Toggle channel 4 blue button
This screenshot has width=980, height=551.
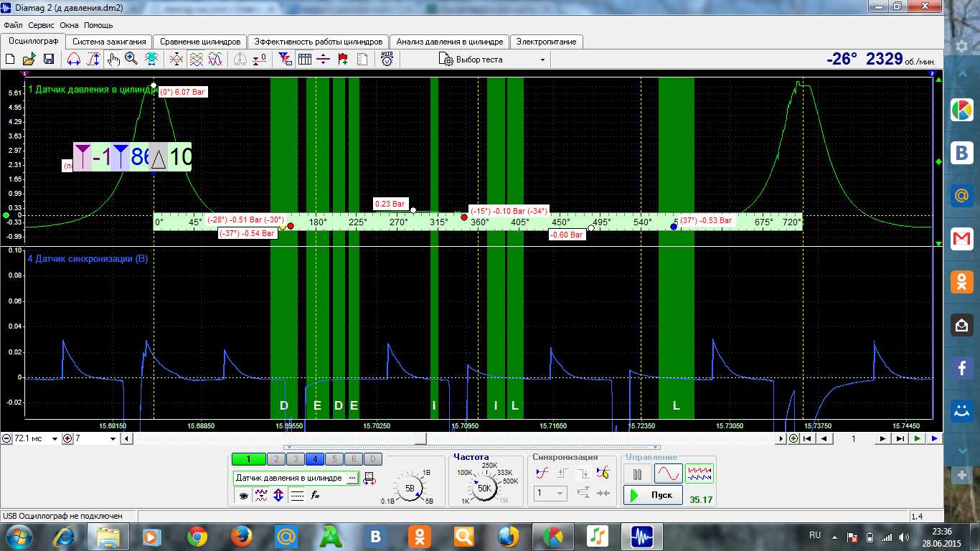[314, 459]
